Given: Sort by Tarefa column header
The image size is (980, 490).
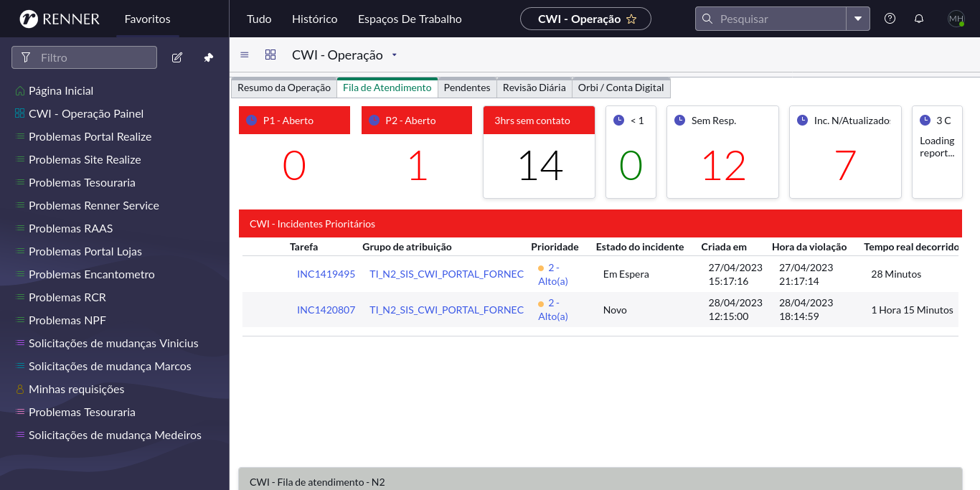Looking at the screenshot, I should click(x=303, y=247).
